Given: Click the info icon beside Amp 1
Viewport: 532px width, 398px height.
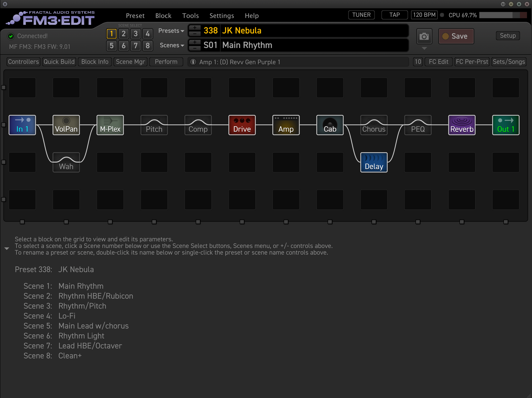Looking at the screenshot, I should [x=193, y=62].
